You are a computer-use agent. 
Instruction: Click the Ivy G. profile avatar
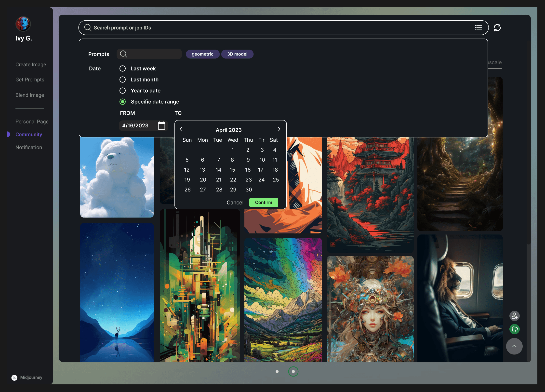coord(23,24)
